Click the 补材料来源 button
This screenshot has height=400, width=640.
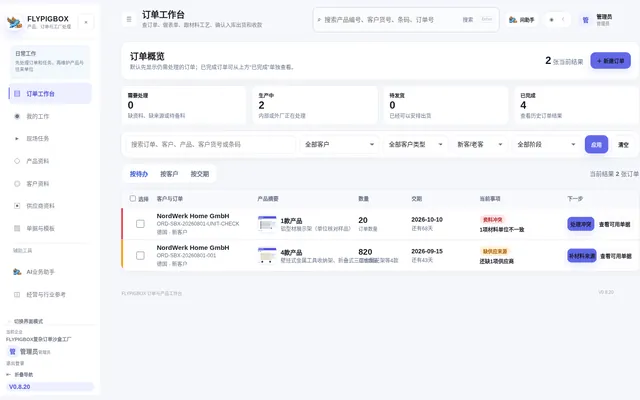click(582, 256)
